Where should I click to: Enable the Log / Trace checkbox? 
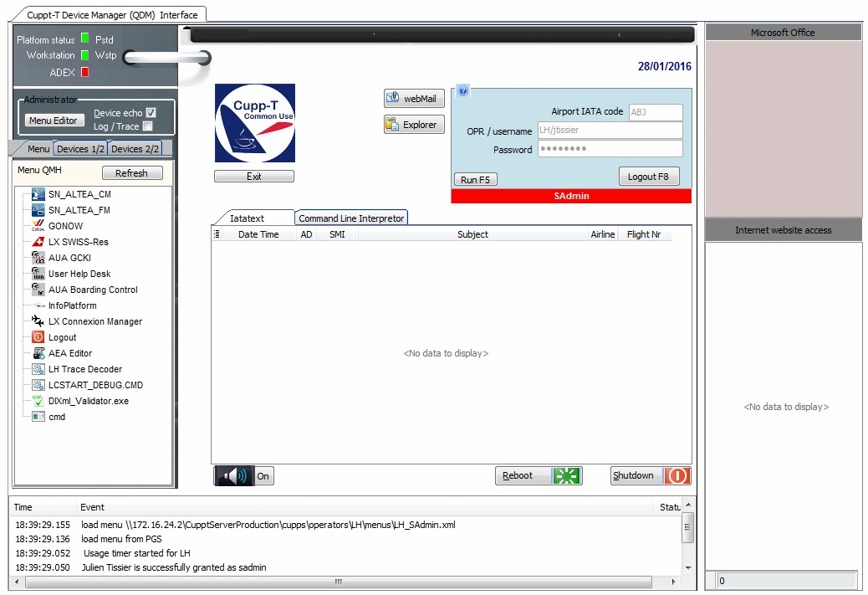tap(148, 126)
